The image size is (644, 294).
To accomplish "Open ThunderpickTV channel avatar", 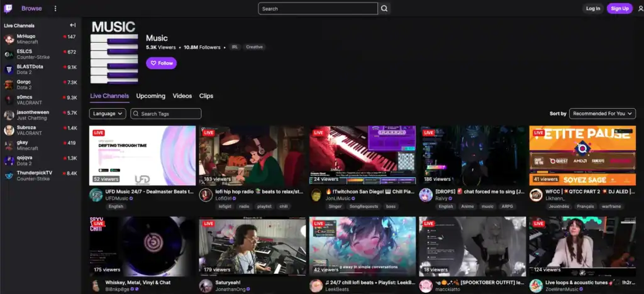I will click(x=9, y=175).
